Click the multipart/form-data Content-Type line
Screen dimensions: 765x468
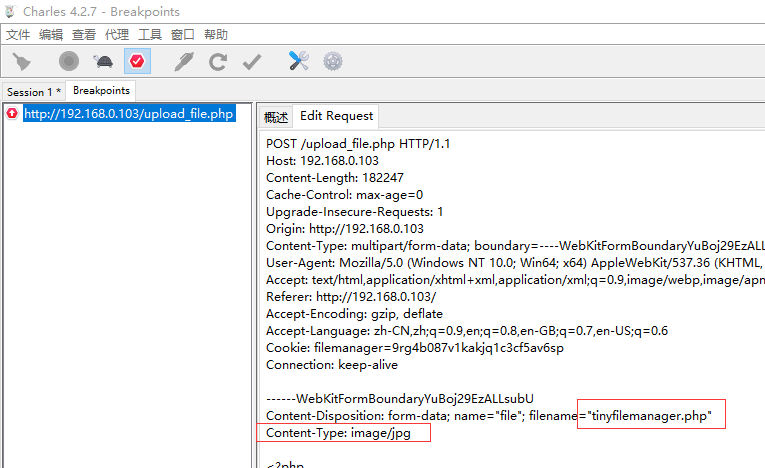point(515,246)
